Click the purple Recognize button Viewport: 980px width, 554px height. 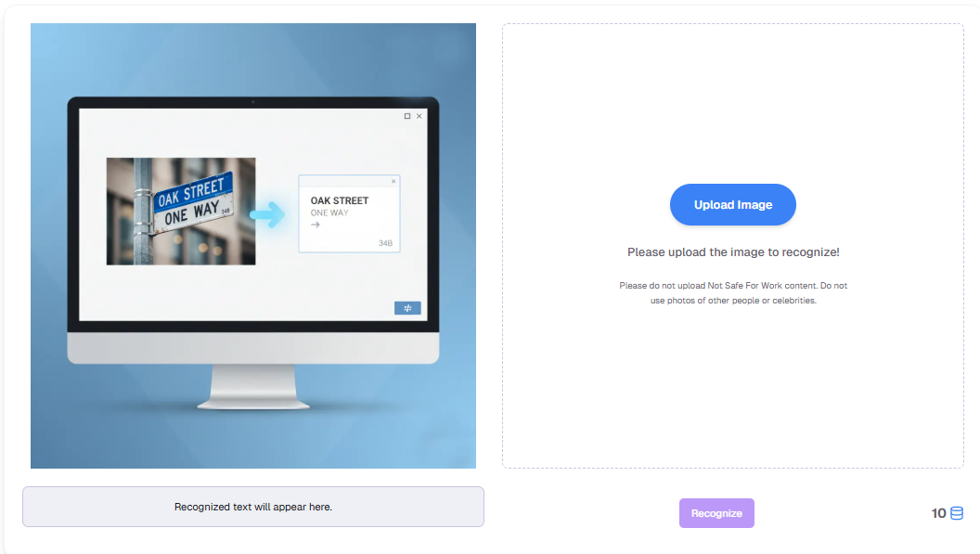[716, 513]
